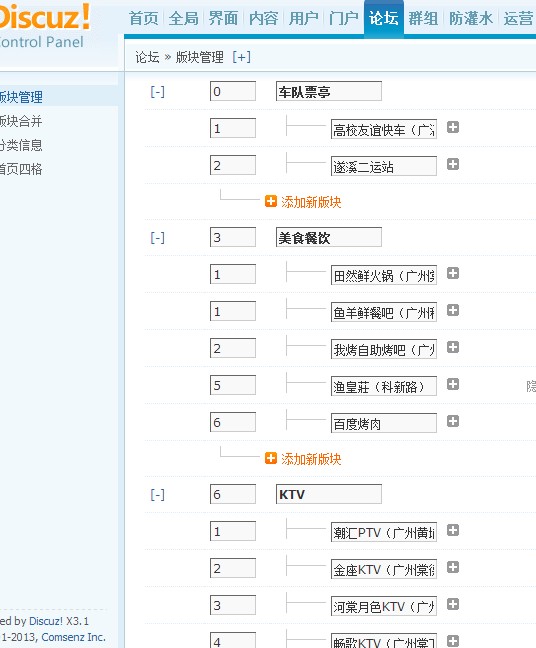This screenshot has height=648, width=536.
Task: Click display order field of 渔皇莊
Action: point(233,385)
